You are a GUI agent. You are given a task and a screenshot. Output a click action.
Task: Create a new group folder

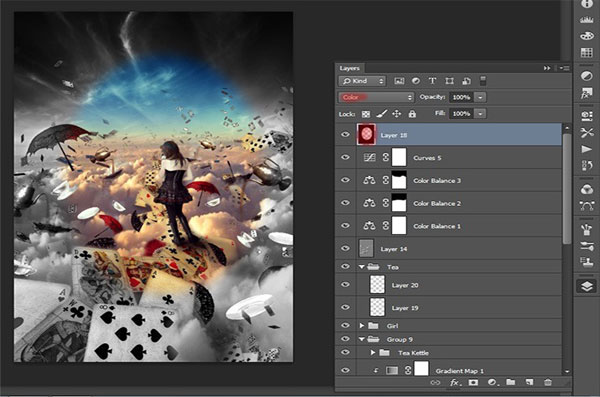pyautogui.click(x=510, y=382)
